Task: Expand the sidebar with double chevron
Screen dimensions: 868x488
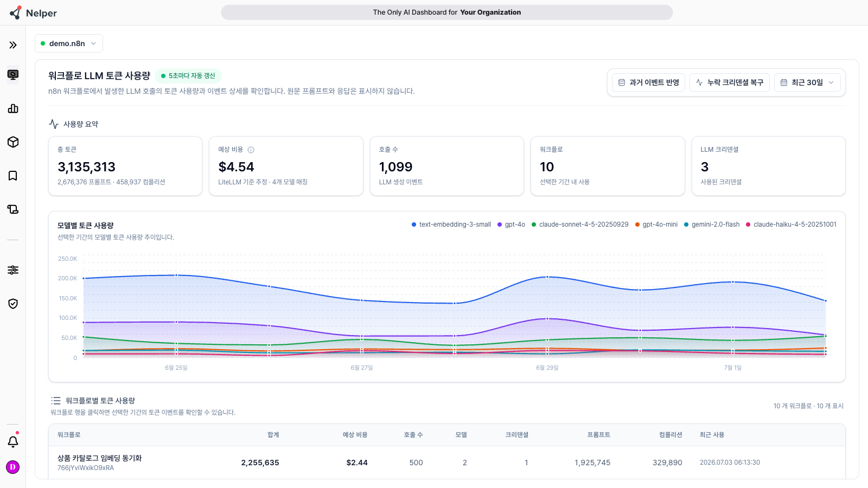Action: [x=13, y=45]
